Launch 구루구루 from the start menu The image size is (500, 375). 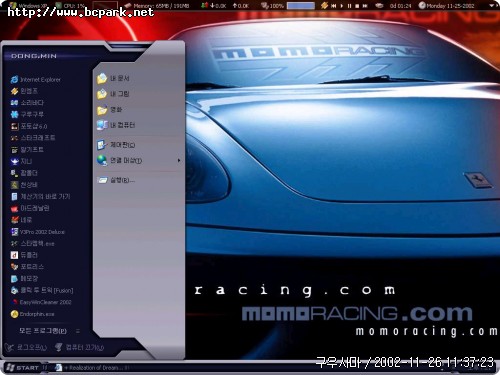pyautogui.click(x=27, y=114)
